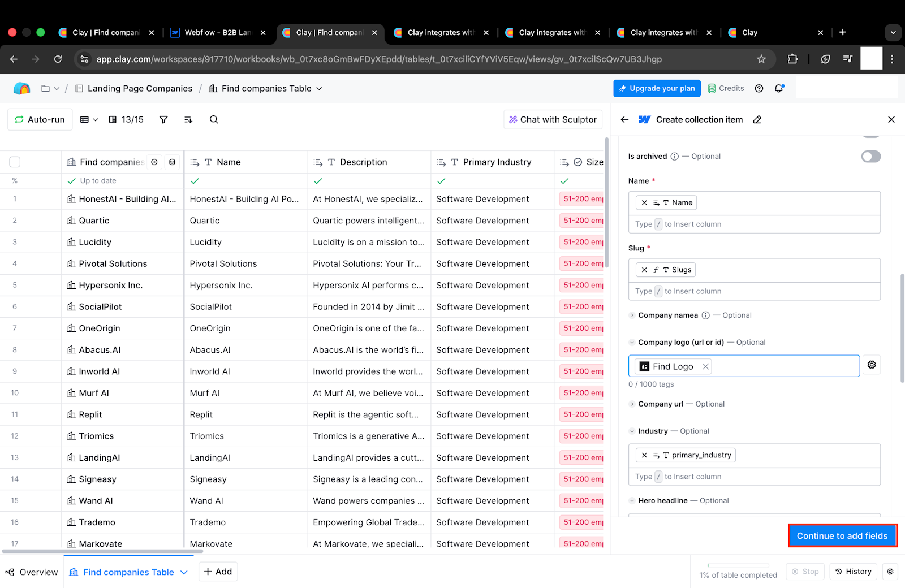Click the Landing Page Companies breadcrumb

tap(134, 88)
